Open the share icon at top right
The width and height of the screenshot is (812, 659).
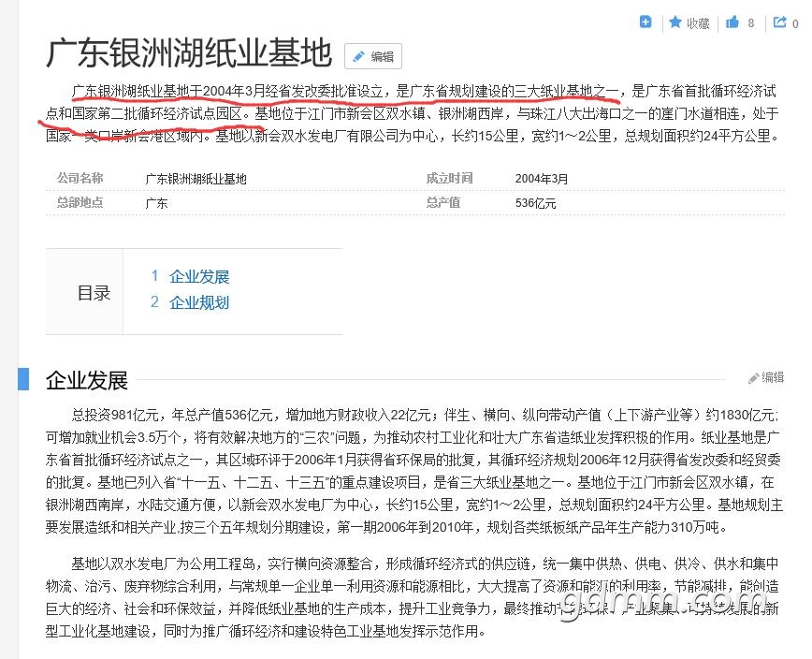pyautogui.click(x=778, y=22)
